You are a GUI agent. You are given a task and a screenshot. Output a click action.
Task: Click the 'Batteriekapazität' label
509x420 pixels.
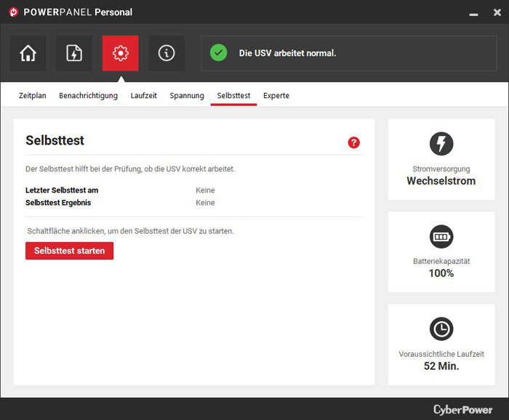[x=441, y=261]
